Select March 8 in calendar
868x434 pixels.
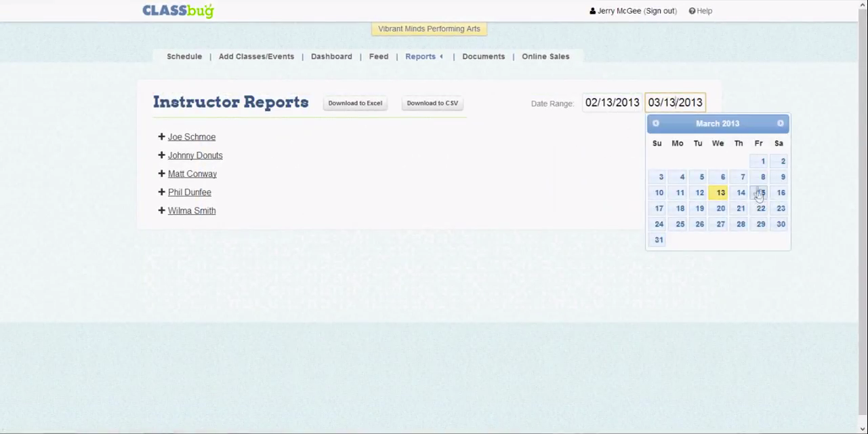pyautogui.click(x=759, y=177)
